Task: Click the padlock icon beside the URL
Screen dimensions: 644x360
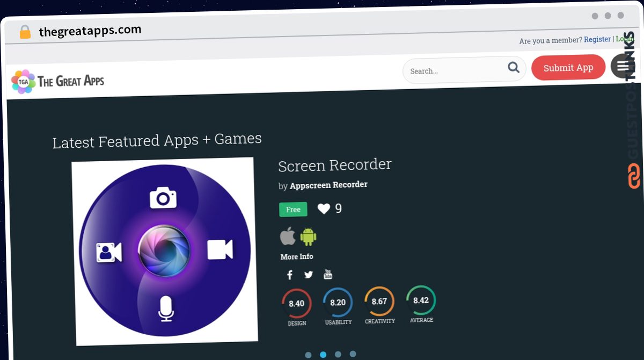Action: pos(25,32)
